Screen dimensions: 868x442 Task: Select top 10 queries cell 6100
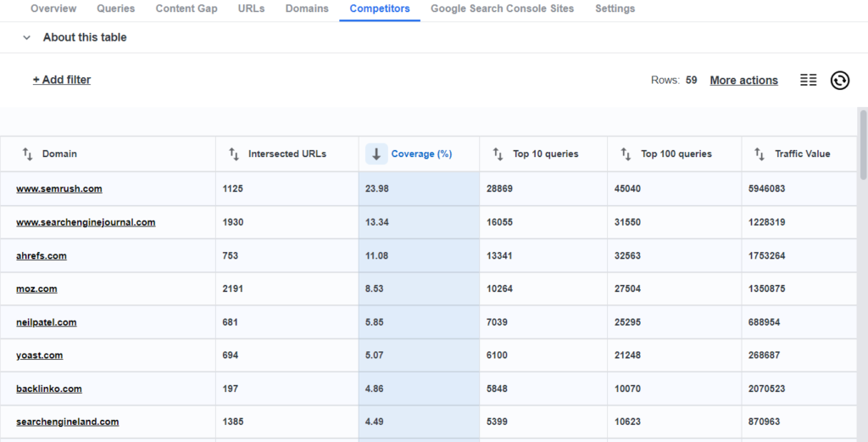point(543,355)
